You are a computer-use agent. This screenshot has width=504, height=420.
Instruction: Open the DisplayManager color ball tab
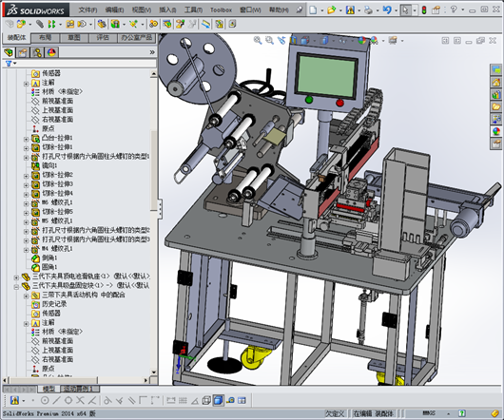[51, 52]
